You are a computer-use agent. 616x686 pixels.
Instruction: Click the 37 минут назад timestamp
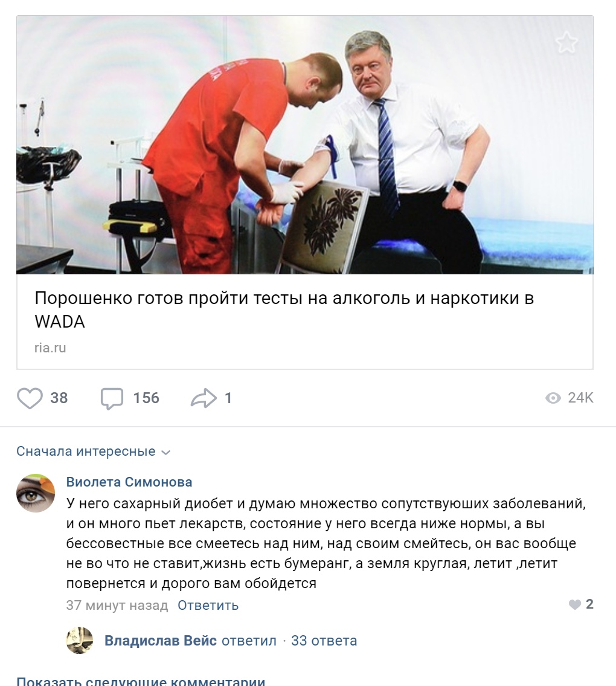pyautogui.click(x=117, y=606)
